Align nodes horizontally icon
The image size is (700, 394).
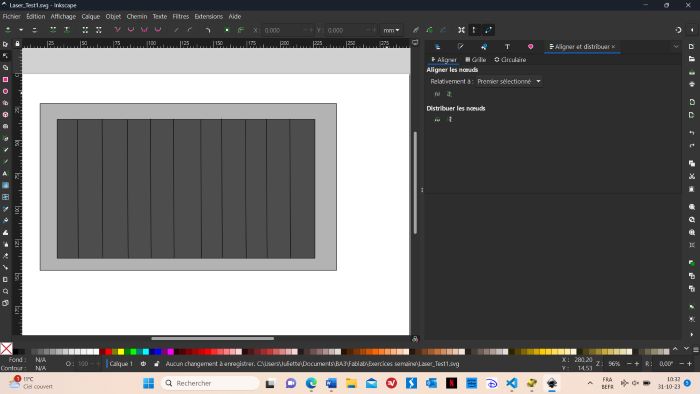(437, 94)
